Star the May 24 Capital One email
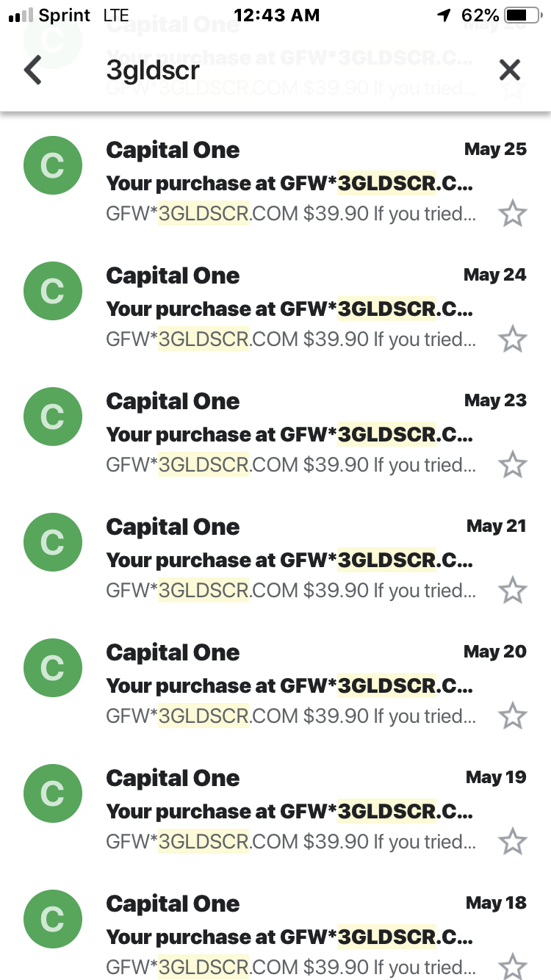 point(513,339)
